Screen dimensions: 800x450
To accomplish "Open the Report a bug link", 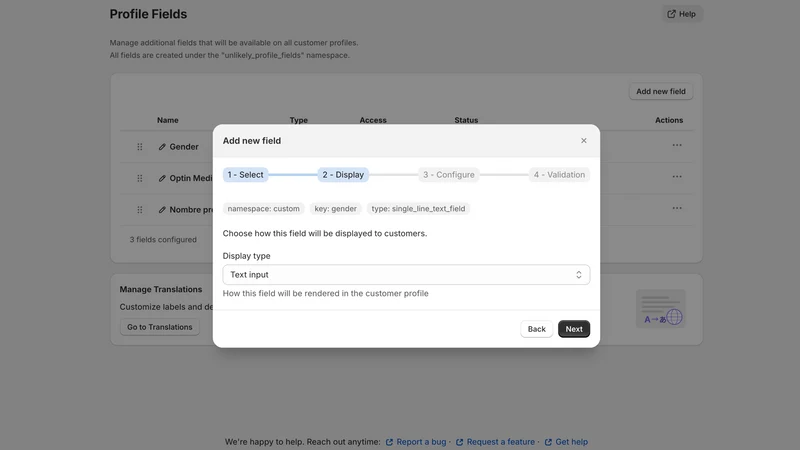I will coord(421,442).
